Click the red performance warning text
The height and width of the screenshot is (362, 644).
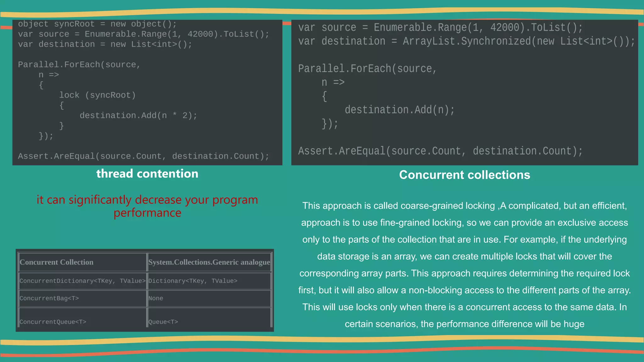[x=147, y=206]
